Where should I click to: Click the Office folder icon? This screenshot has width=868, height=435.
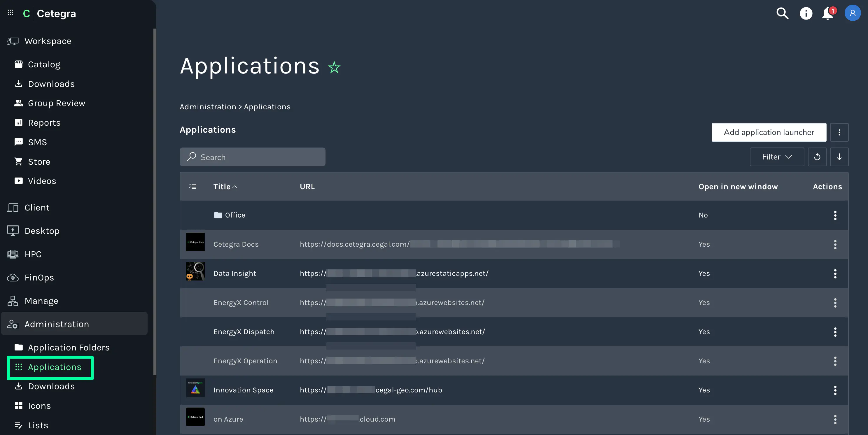pos(218,215)
